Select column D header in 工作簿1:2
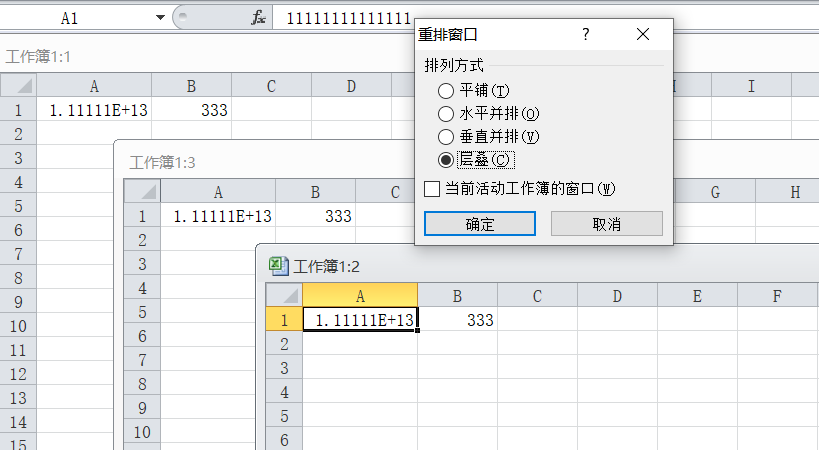Screen dimensions: 819x450 tap(617, 295)
